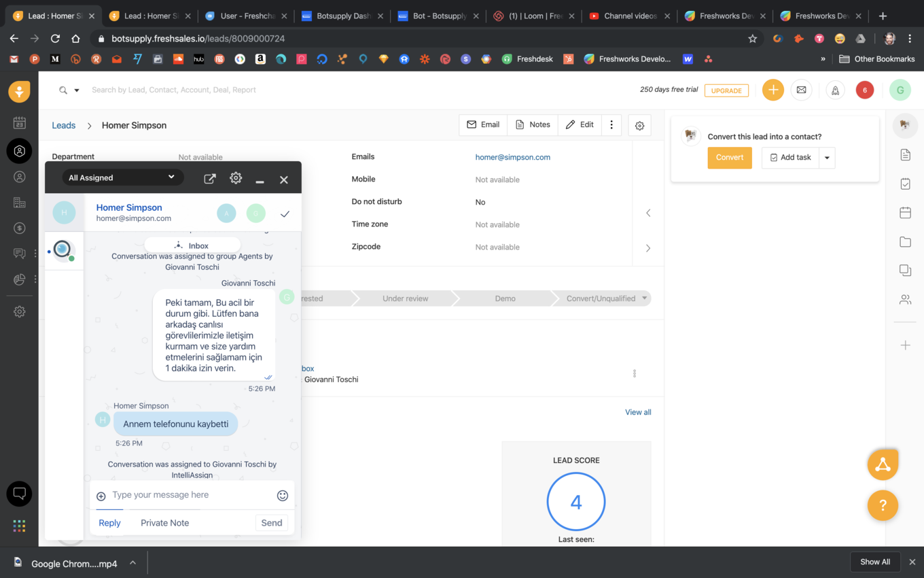This screenshot has height=578, width=924.
Task: Switch to the Private Note tab
Action: [164, 522]
